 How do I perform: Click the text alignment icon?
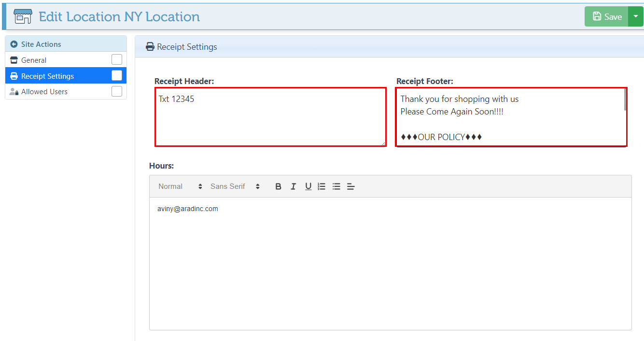[x=351, y=186]
